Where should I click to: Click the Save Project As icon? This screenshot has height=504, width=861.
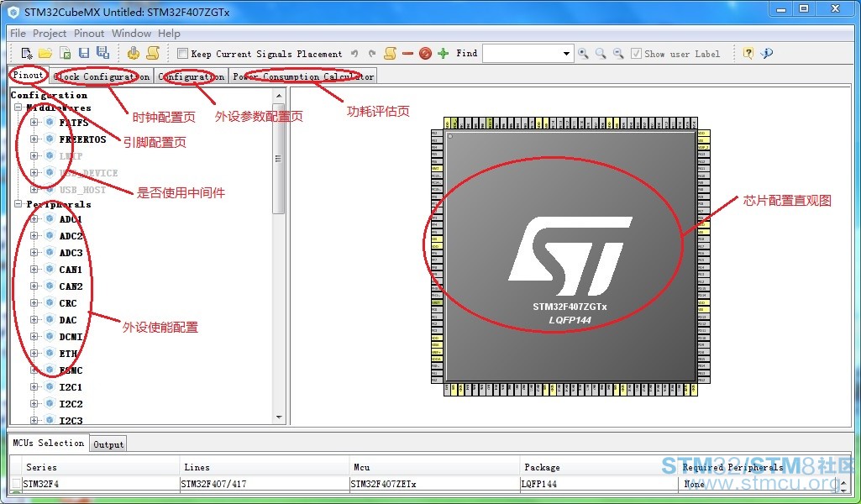click(x=102, y=53)
